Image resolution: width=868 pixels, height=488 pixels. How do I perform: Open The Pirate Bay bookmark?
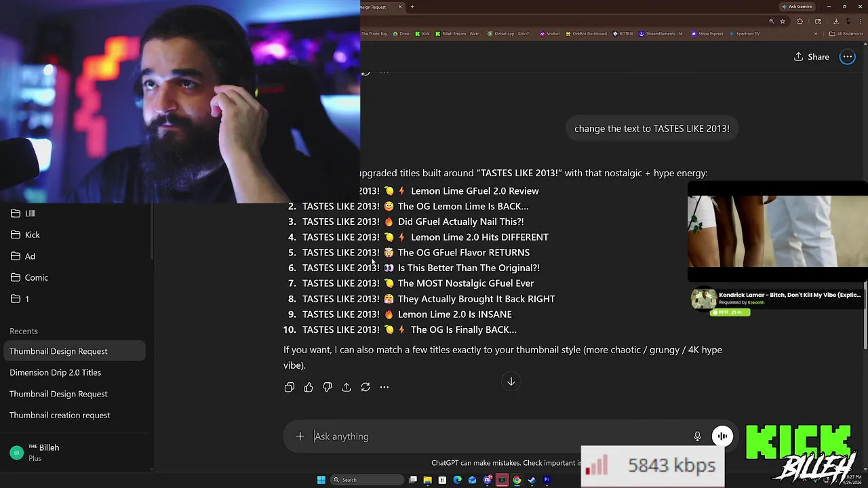[x=374, y=34]
